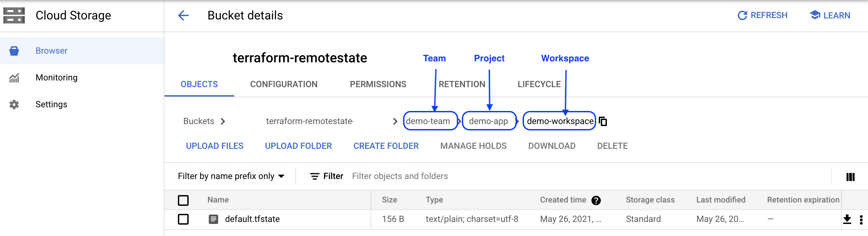Screen dimensions: 868x236
Task: Open column display options icon
Action: [850, 177]
